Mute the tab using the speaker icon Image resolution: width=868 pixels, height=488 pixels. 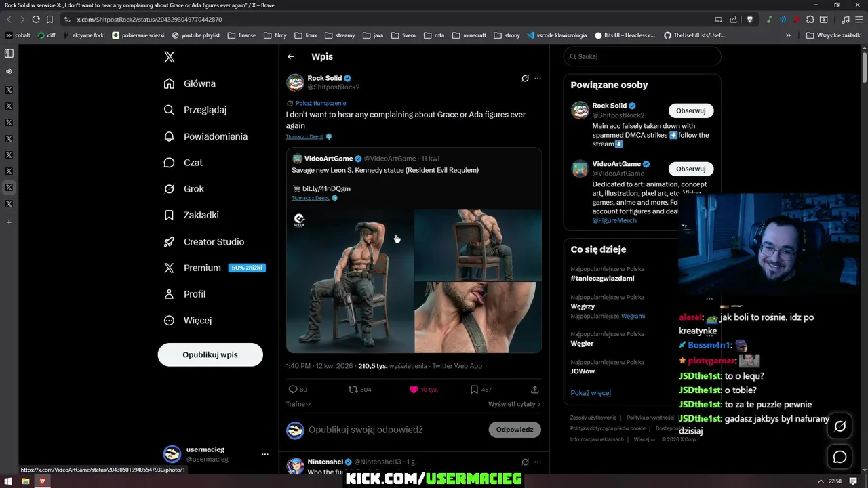(9, 71)
